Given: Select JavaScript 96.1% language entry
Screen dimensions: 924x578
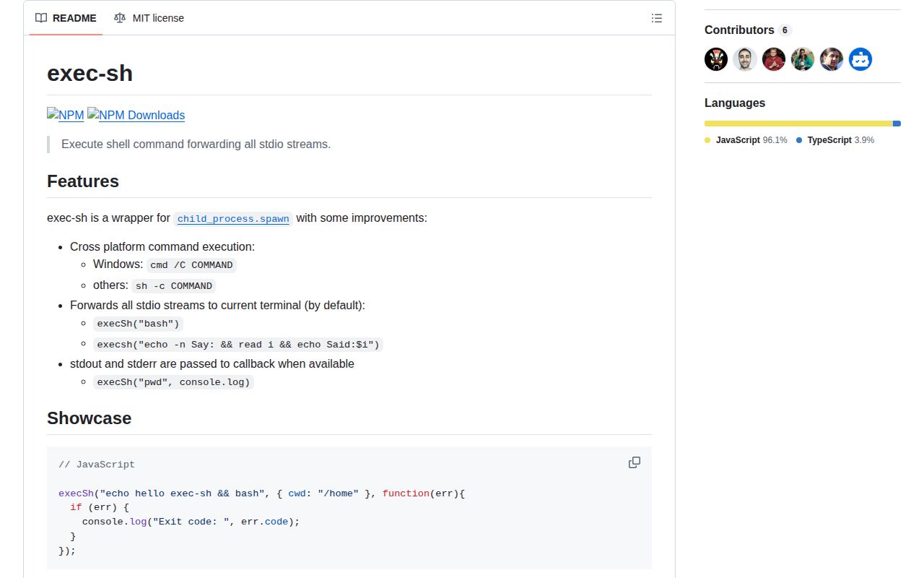Looking at the screenshot, I should pyautogui.click(x=746, y=140).
